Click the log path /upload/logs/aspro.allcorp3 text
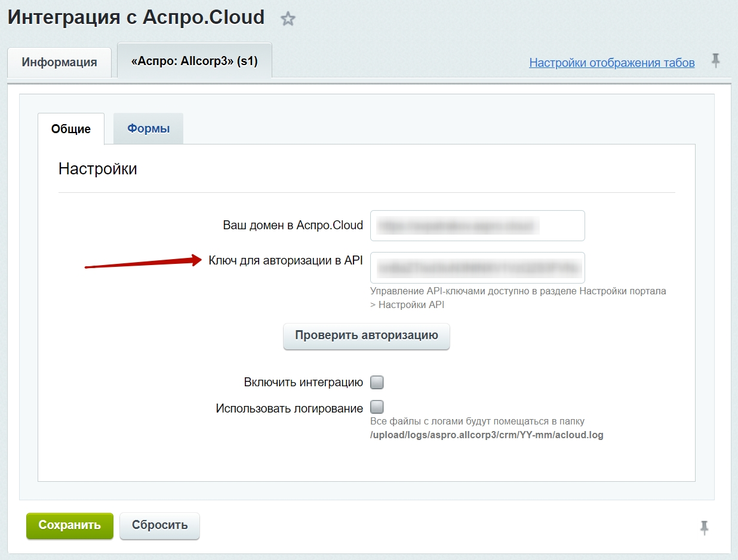738x560 pixels. pos(487,435)
